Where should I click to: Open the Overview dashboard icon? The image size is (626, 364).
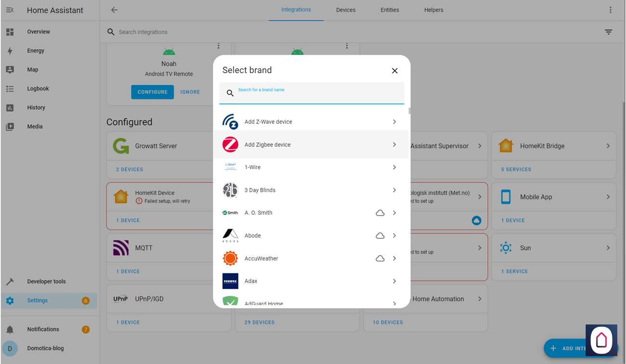click(10, 32)
